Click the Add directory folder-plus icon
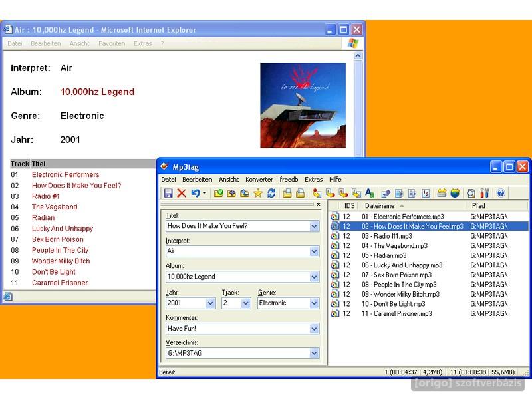 pos(231,193)
